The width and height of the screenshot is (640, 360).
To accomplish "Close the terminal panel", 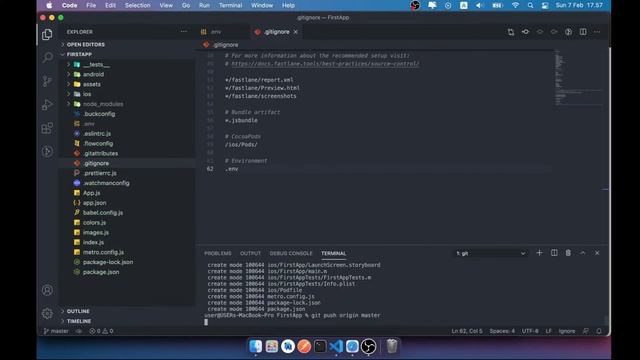I will [597, 253].
